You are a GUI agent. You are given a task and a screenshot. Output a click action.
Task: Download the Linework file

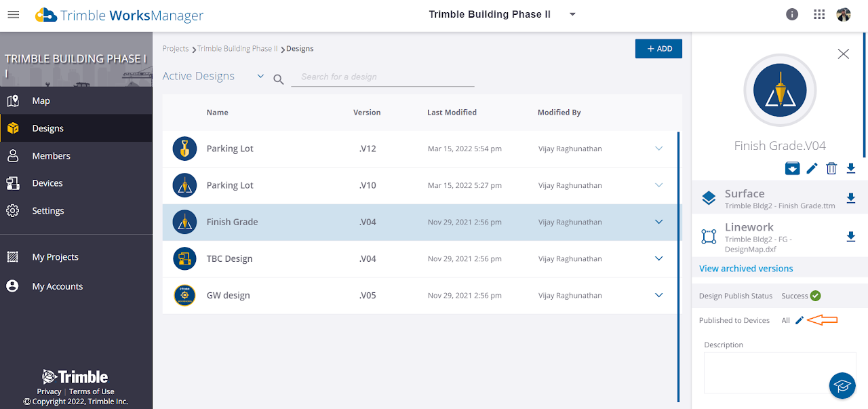pos(851,237)
